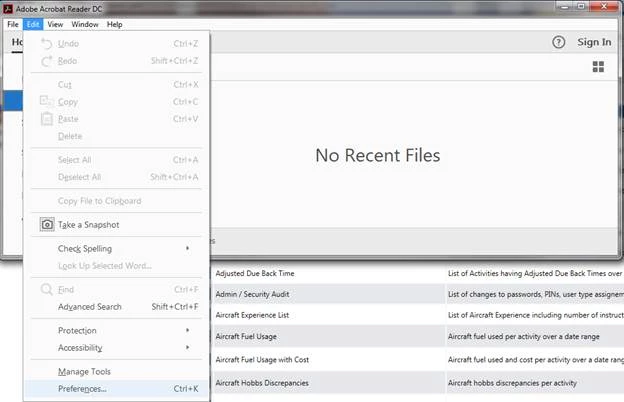This screenshot has height=402, width=624.
Task: Open the File menu
Action: [13, 24]
